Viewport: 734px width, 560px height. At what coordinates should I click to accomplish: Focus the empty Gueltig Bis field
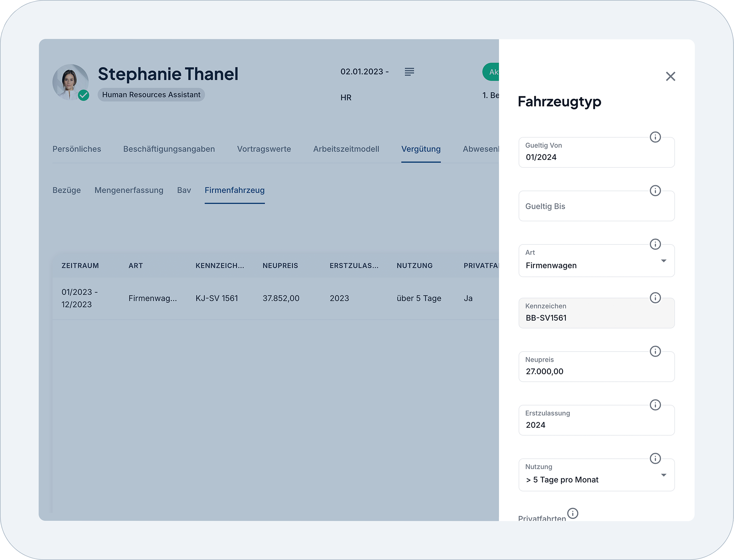pyautogui.click(x=596, y=206)
